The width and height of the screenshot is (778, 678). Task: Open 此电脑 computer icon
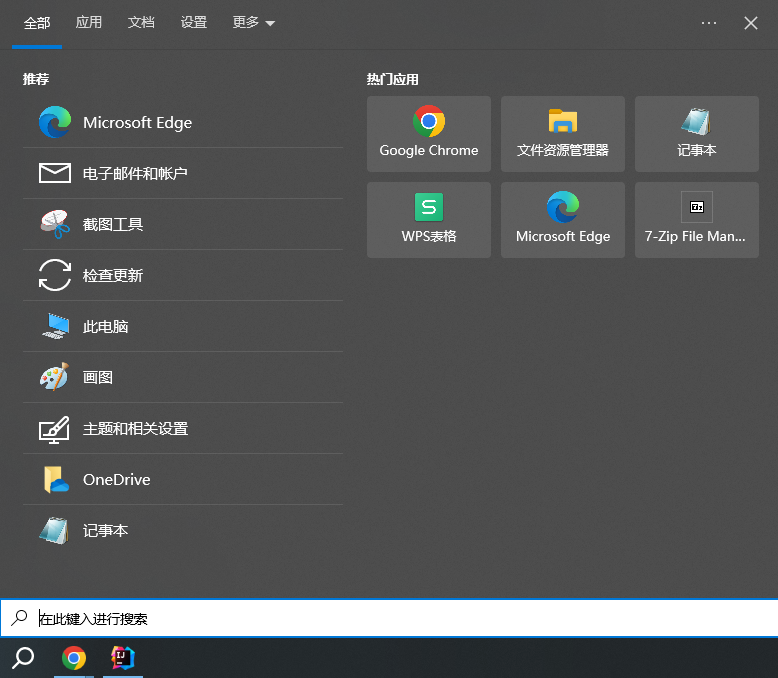pyautogui.click(x=55, y=326)
